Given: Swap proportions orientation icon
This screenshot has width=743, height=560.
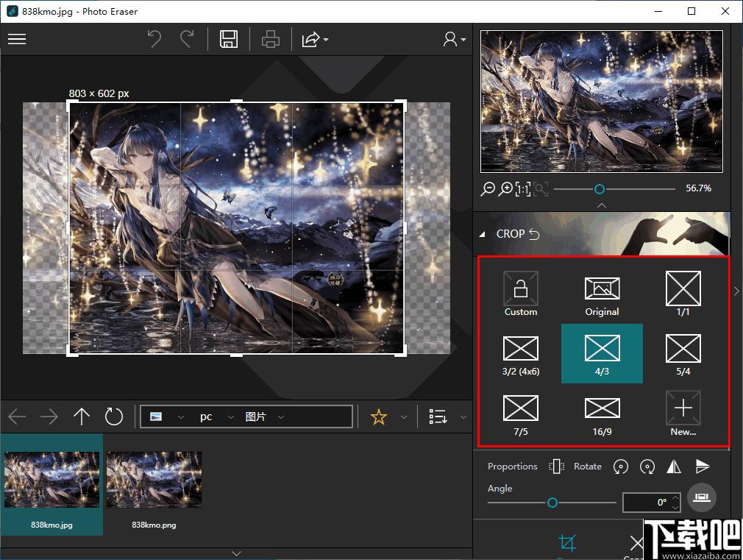Looking at the screenshot, I should point(557,467).
